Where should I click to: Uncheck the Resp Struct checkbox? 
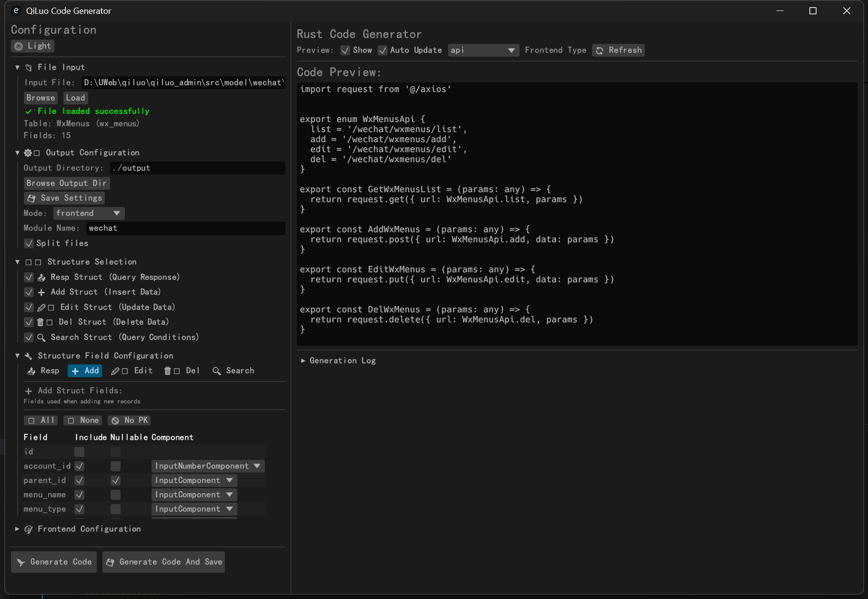coord(29,278)
